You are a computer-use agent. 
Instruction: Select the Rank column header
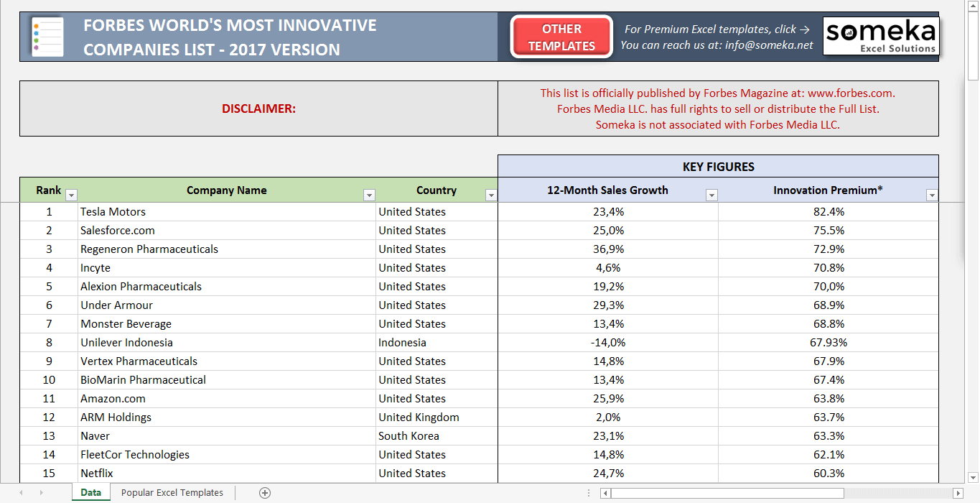[49, 190]
